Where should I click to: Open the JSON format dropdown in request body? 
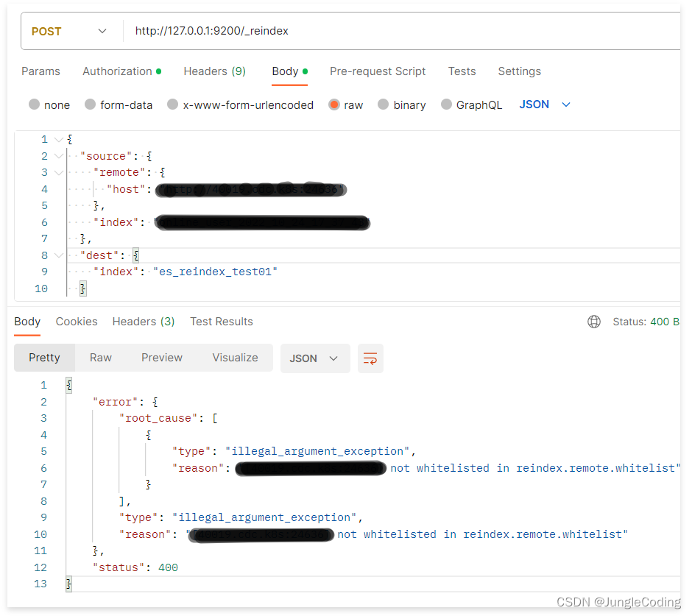pyautogui.click(x=545, y=105)
